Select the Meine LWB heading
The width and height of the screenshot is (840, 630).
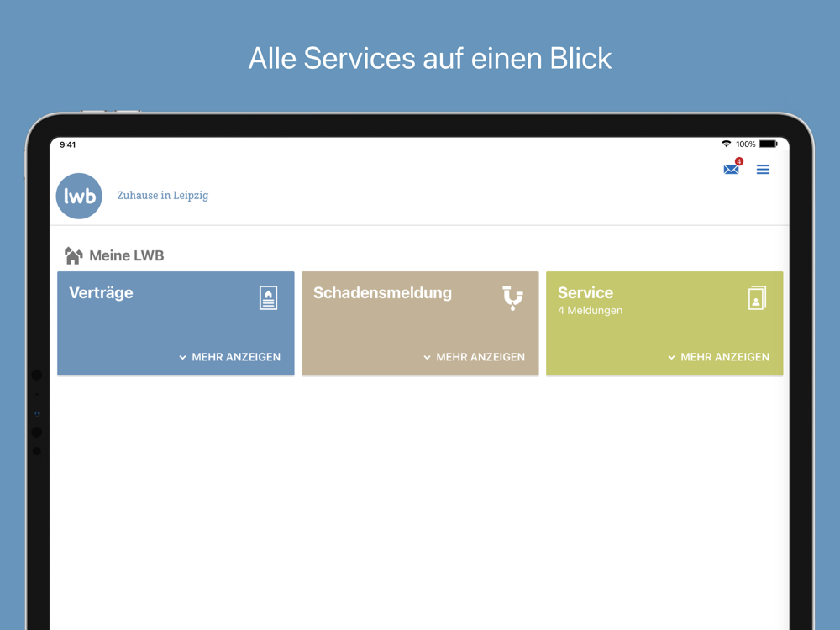point(127,255)
